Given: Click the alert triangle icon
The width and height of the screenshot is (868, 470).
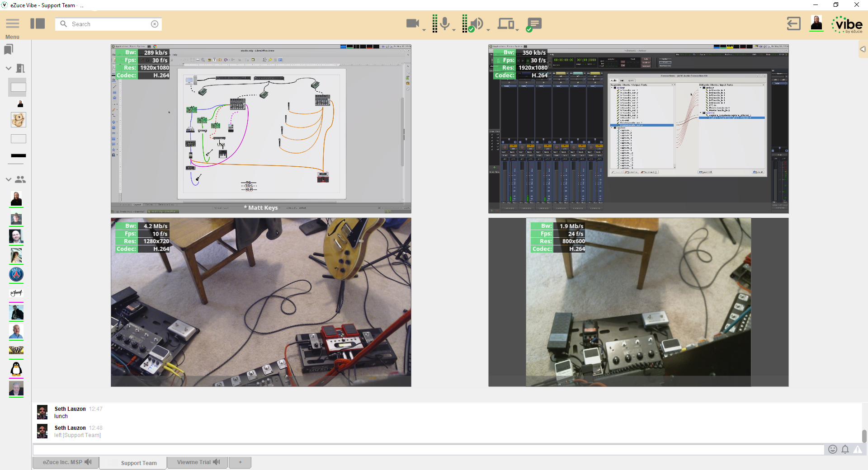Looking at the screenshot, I should [858, 449].
